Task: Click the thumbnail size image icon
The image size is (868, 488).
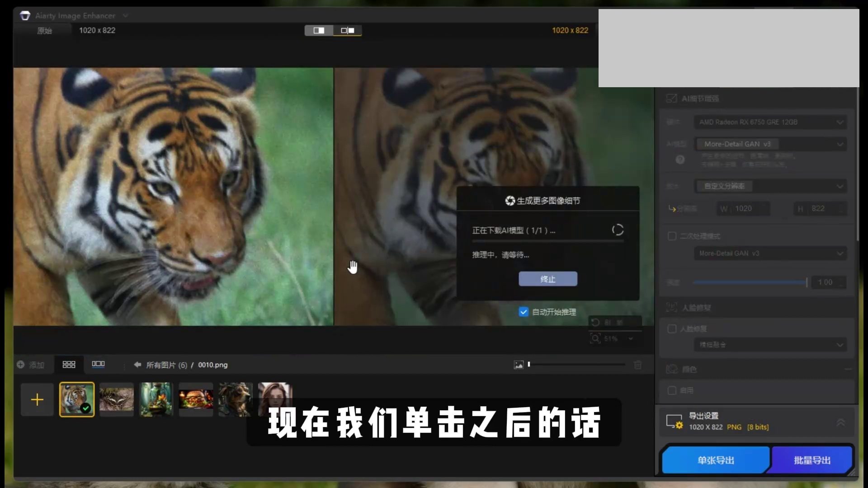Action: pos(519,365)
